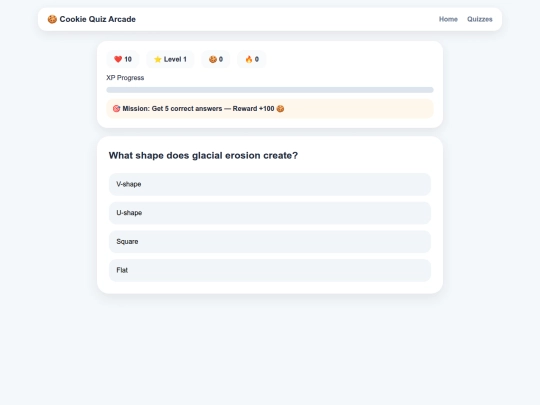Click the fire streak icon

pyautogui.click(x=249, y=59)
